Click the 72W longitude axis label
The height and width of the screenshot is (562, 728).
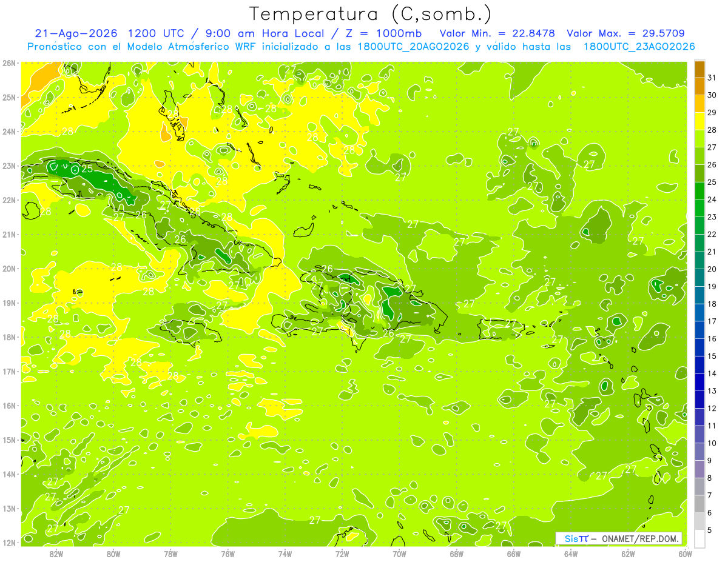342,554
